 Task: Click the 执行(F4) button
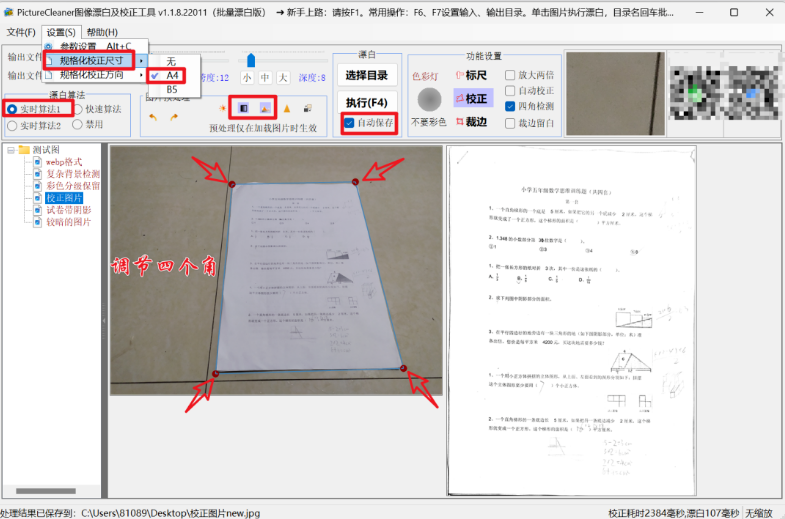coord(367,103)
